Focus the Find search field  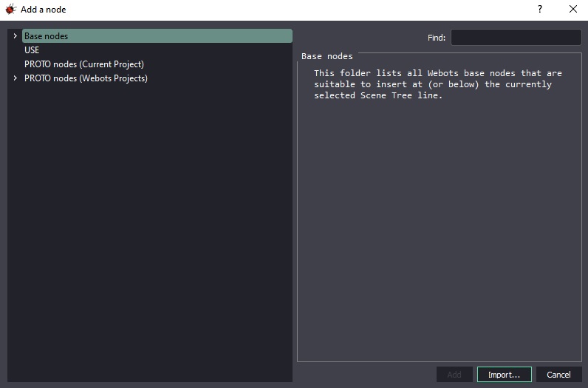[x=516, y=37]
